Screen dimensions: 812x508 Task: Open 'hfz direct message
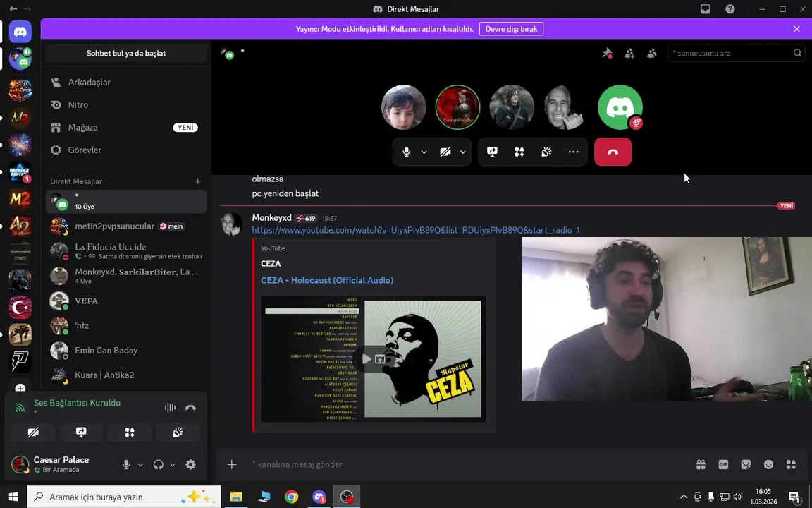[x=126, y=325]
